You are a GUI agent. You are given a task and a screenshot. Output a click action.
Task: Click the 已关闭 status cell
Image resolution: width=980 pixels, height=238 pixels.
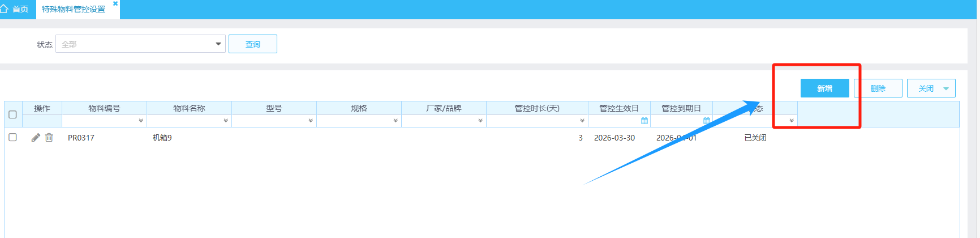(755, 138)
